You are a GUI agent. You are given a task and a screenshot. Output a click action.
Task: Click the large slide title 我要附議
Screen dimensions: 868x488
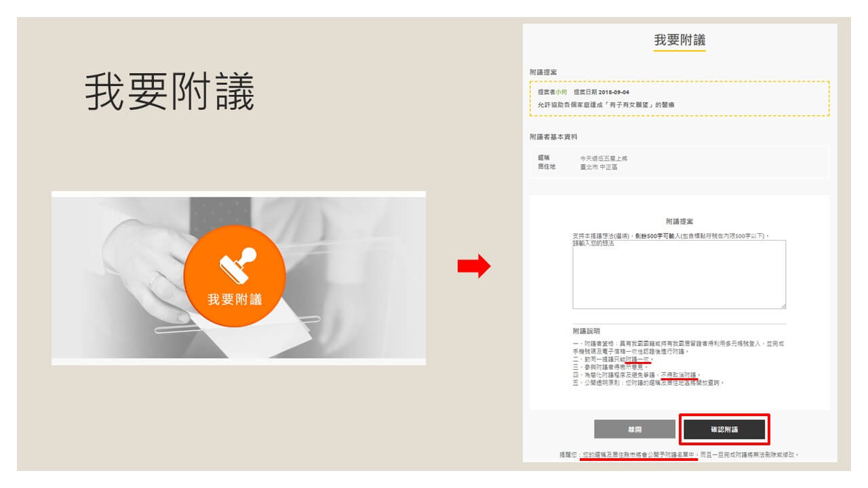170,93
